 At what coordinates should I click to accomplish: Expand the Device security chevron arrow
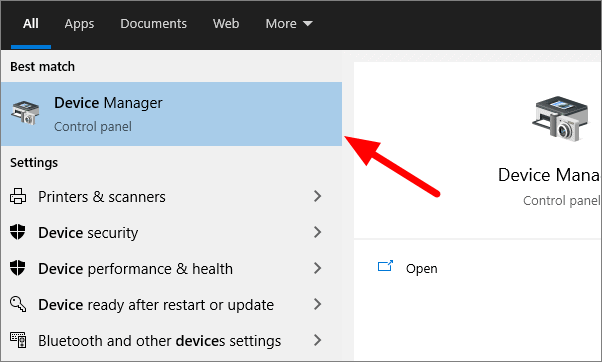(318, 232)
